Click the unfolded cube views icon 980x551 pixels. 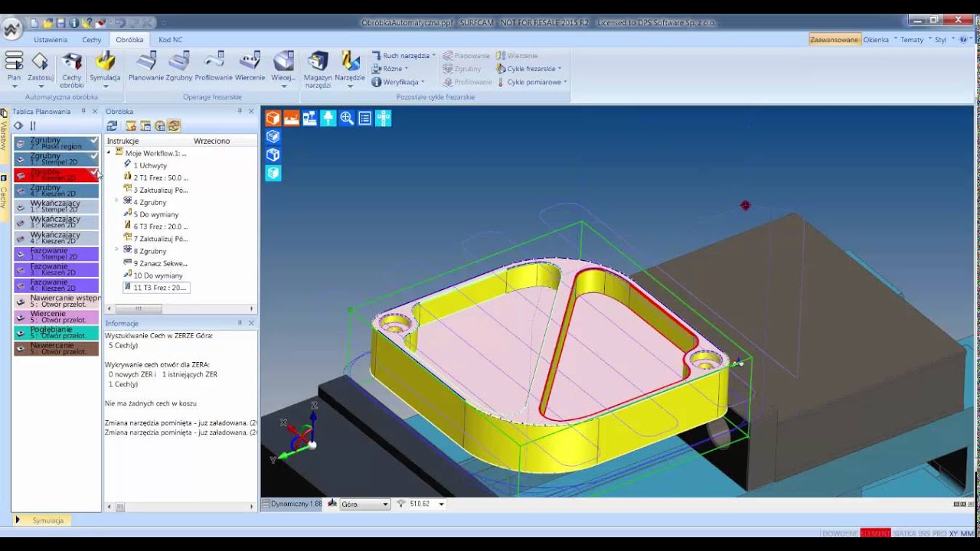pyautogui.click(x=384, y=118)
